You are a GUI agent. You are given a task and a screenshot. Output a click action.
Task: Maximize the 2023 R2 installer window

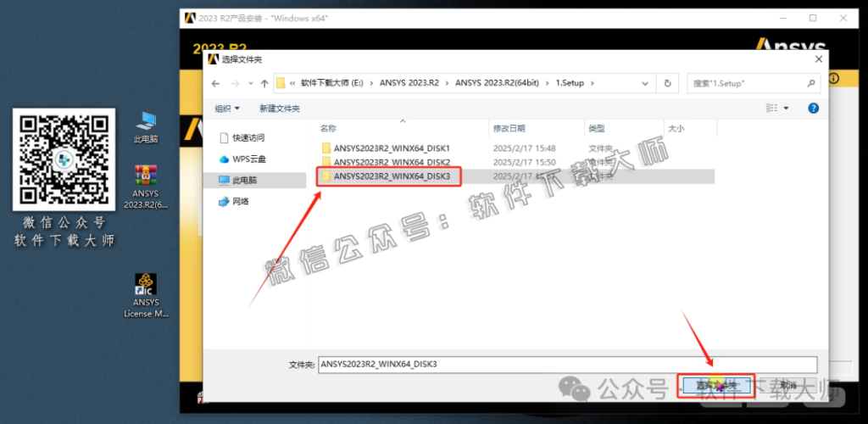(x=813, y=18)
